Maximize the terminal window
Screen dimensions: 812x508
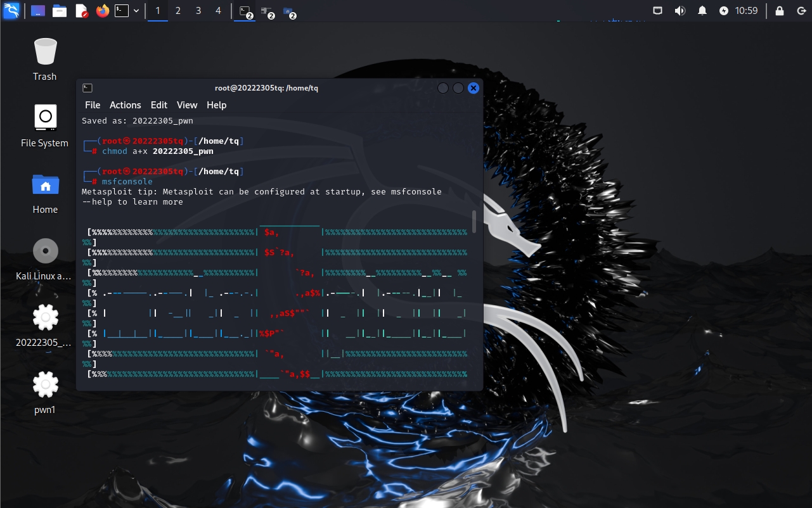[458, 88]
